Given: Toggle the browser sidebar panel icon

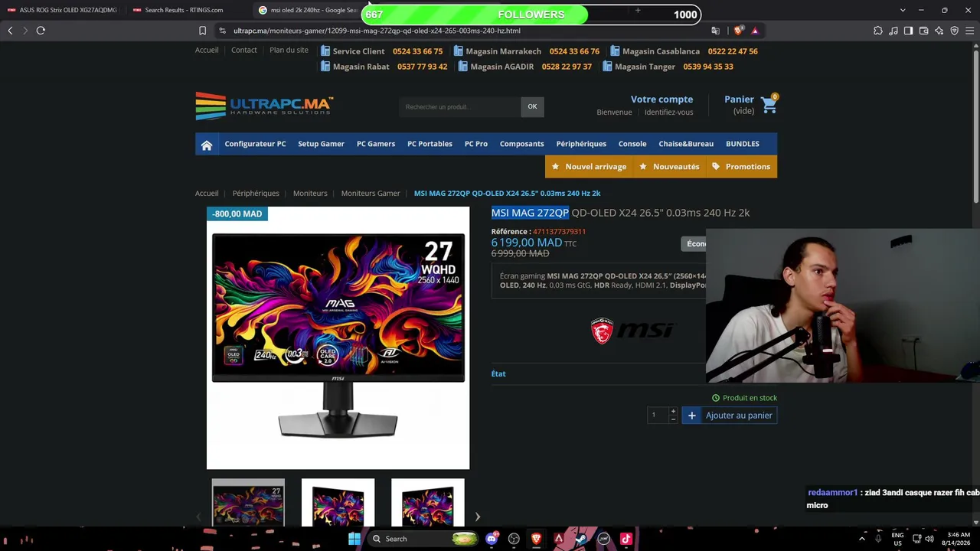Looking at the screenshot, I should point(908,31).
